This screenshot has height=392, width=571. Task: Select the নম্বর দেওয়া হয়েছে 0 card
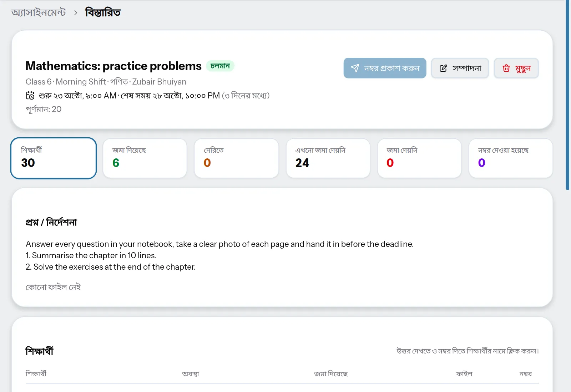[511, 158]
